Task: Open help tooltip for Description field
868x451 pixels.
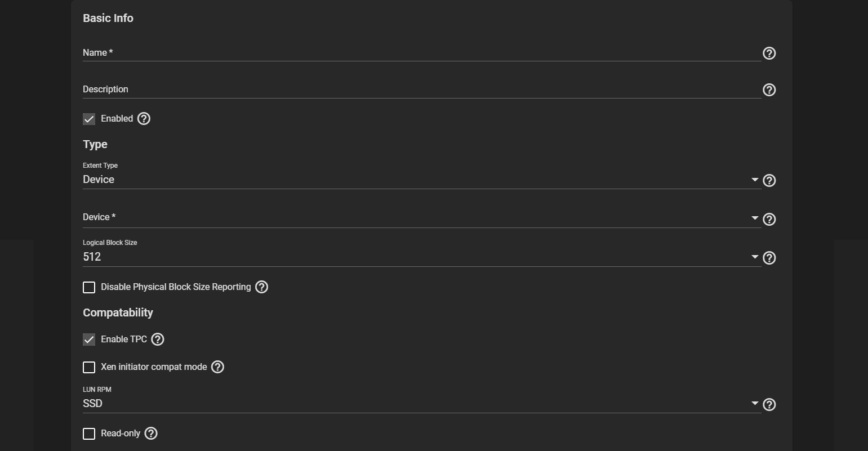Action: click(x=769, y=90)
